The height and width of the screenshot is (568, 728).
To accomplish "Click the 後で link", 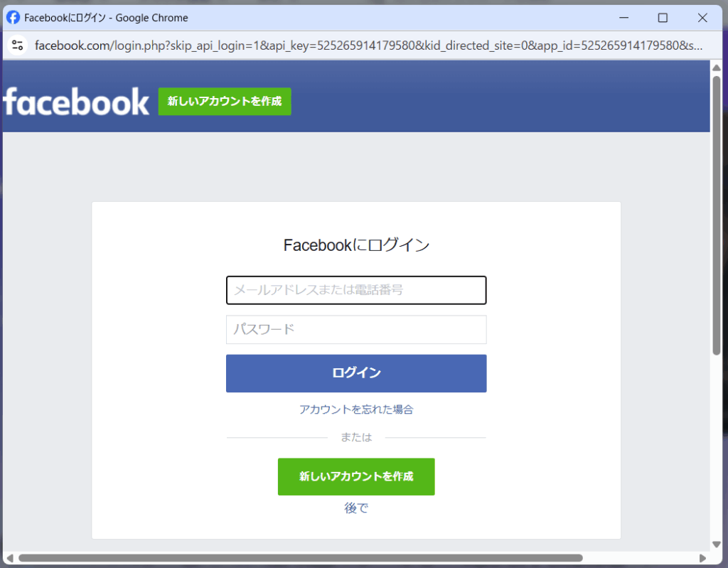I will (356, 508).
